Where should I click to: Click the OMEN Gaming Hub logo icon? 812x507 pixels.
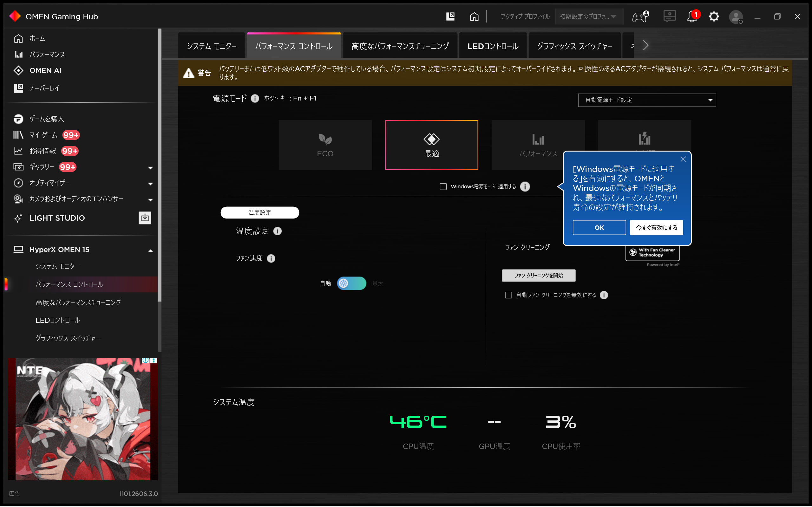(15, 16)
